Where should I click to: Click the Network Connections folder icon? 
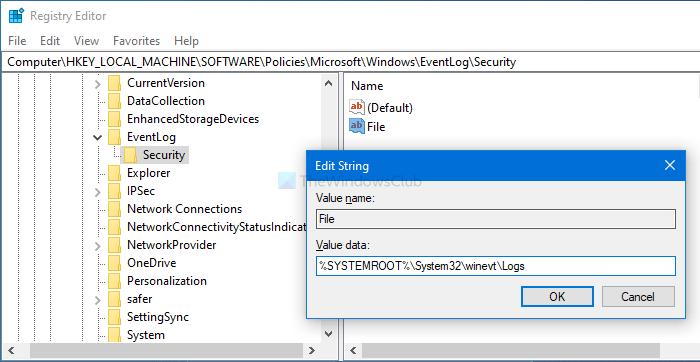(115, 209)
